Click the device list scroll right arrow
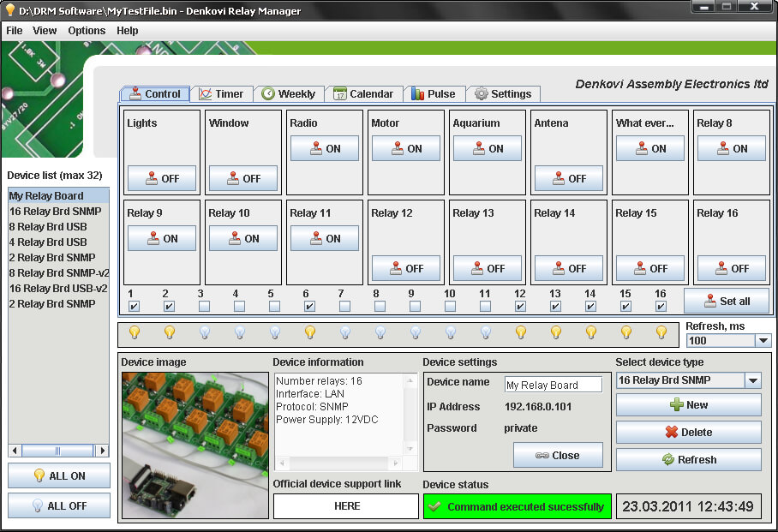This screenshot has width=778, height=532. (x=103, y=451)
